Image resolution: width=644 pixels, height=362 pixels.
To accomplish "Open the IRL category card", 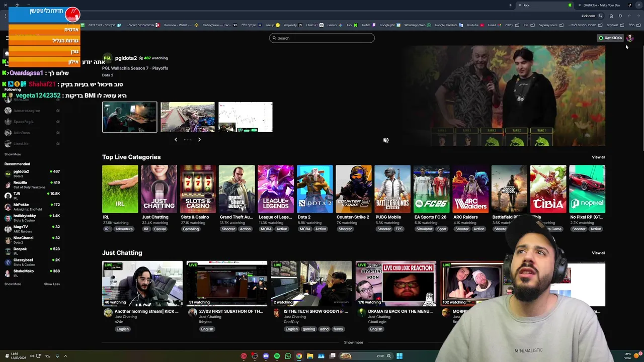I will tap(120, 189).
